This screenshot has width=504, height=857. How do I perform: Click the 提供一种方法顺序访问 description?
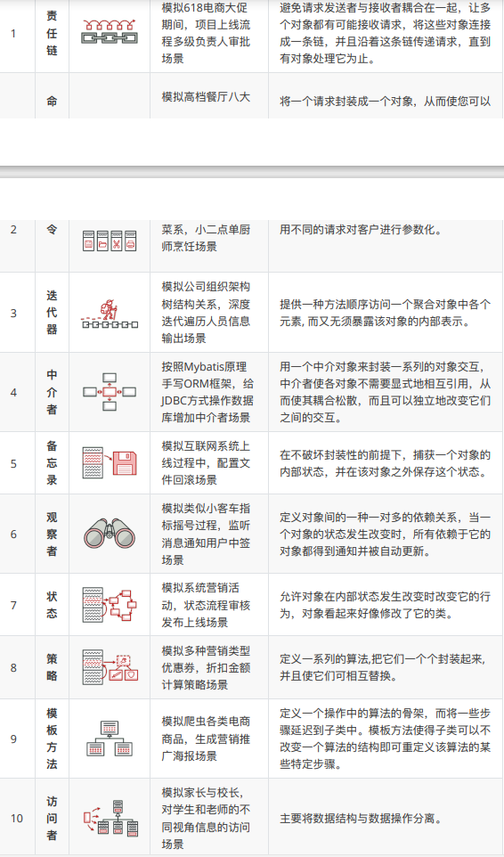(386, 313)
